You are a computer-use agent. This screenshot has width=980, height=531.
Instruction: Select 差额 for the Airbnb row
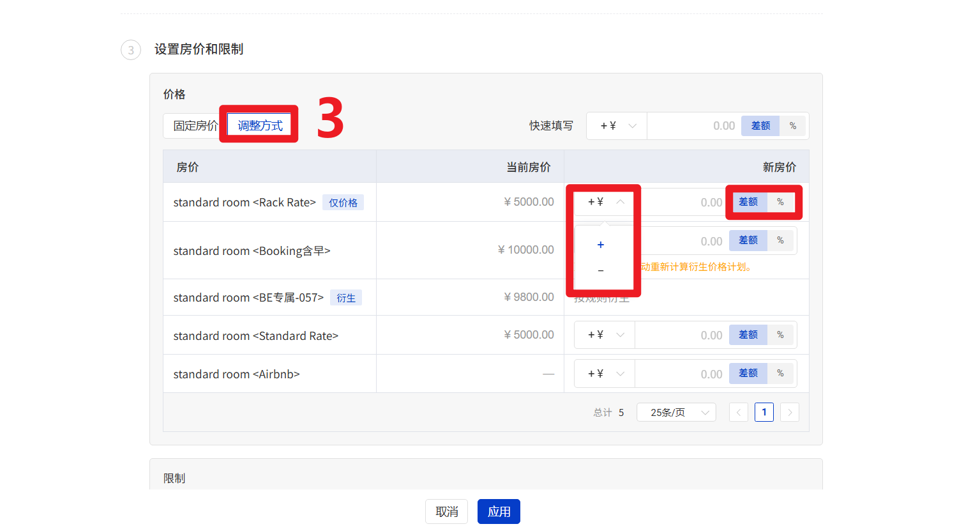(x=748, y=373)
